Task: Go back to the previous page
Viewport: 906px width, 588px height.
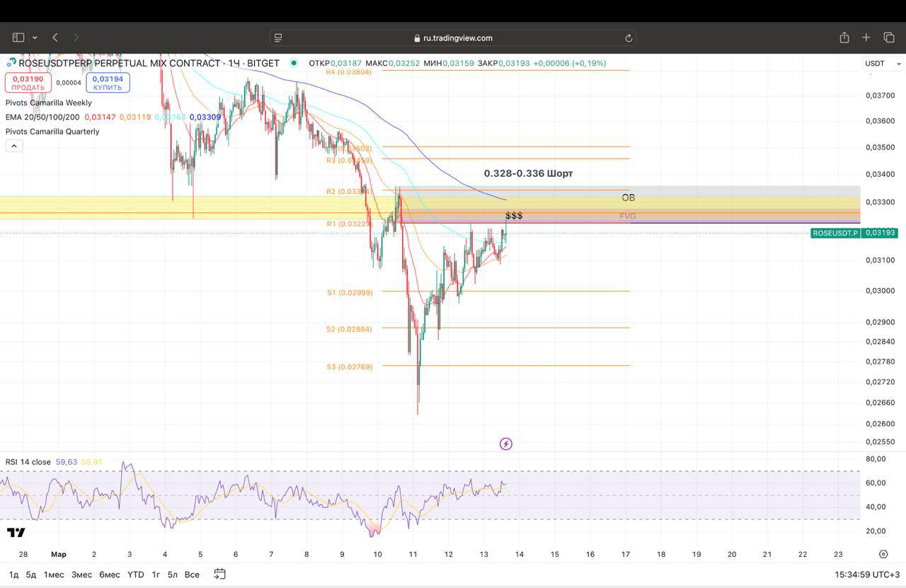Action: [55, 38]
